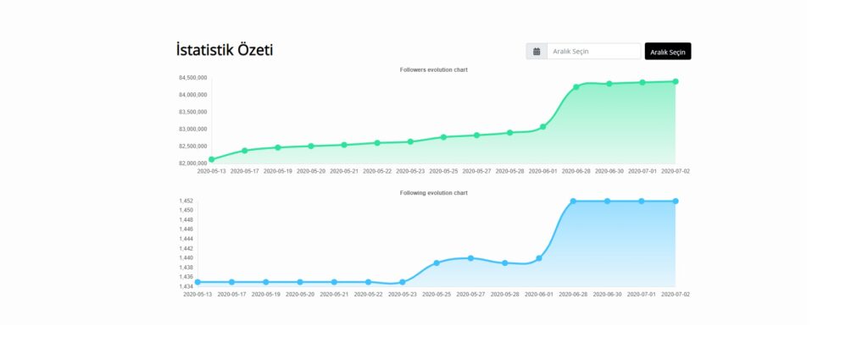Select followers chart point for 2020-06-01
This screenshot has width=868, height=337.
543,127
